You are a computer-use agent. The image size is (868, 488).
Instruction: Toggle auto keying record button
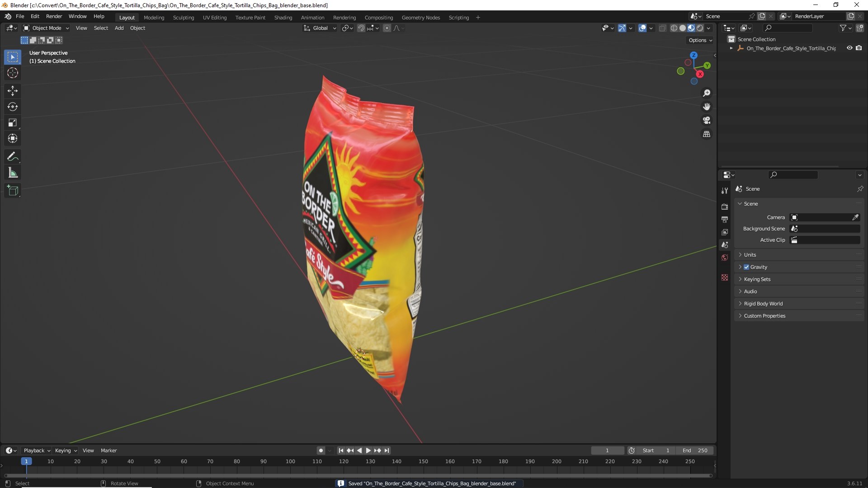point(321,450)
